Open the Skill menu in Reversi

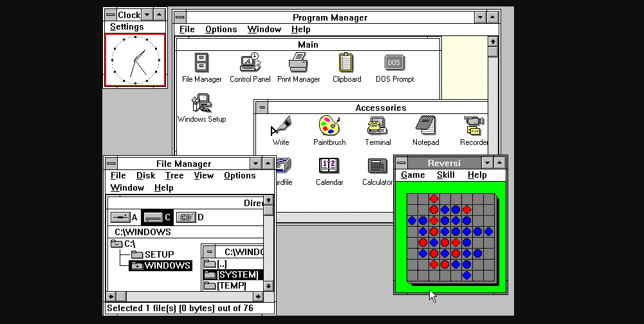point(445,175)
